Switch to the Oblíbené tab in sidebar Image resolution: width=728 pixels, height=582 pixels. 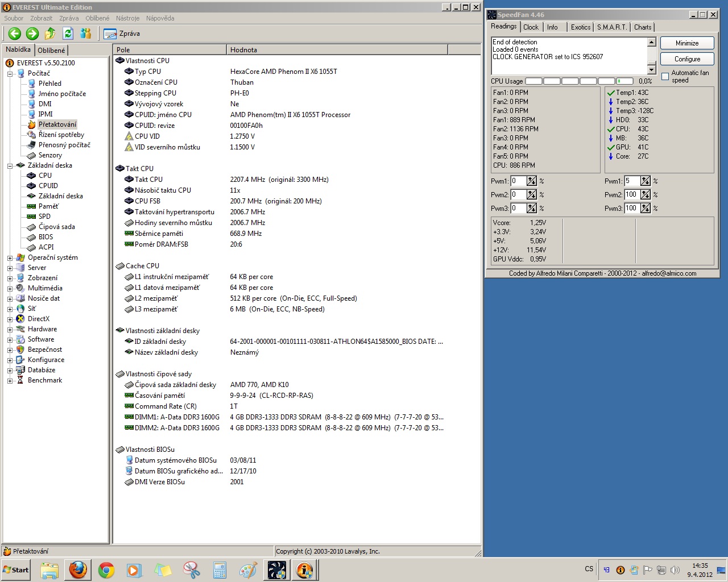[x=51, y=50]
